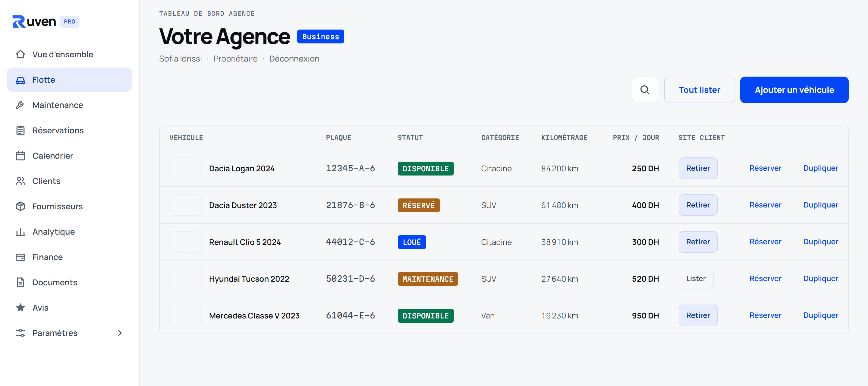Retirer Dacia Duster 2023 from client site
The height and width of the screenshot is (386, 868).
click(x=698, y=205)
